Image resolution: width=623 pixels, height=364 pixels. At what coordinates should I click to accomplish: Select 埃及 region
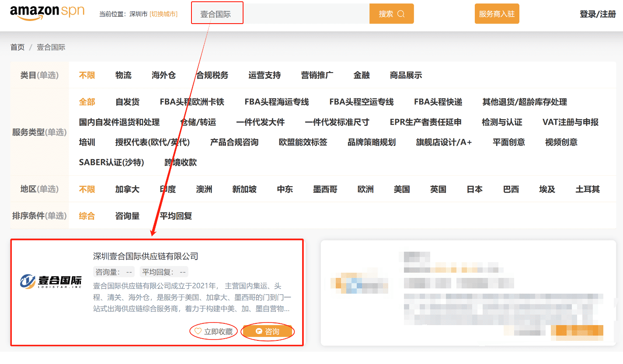(x=547, y=189)
